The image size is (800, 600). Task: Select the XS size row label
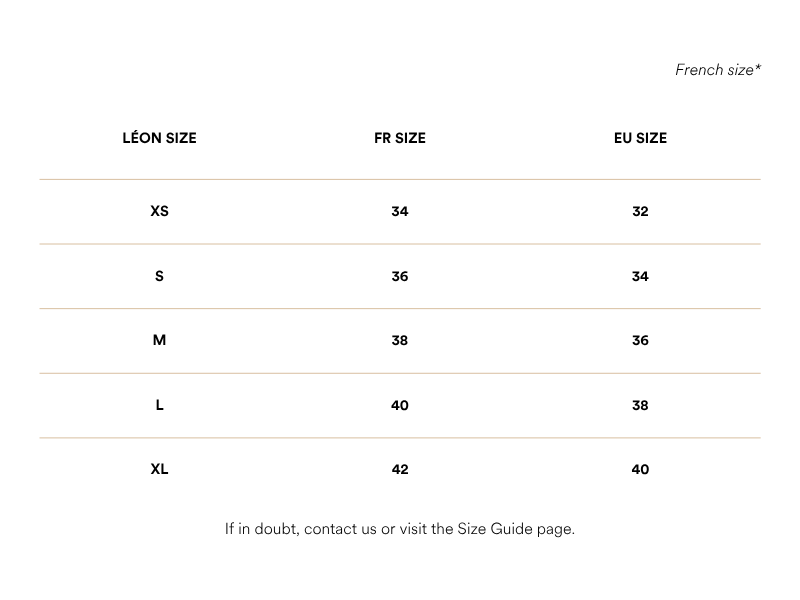click(159, 211)
